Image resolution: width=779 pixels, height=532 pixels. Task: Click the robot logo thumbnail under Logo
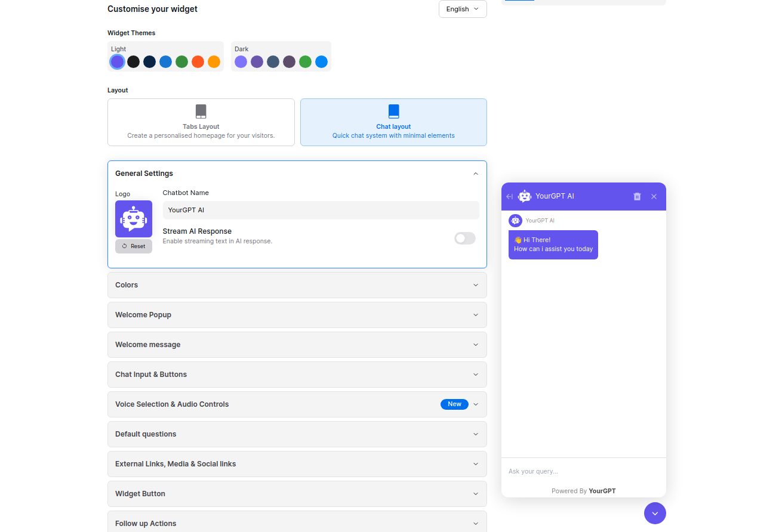(133, 218)
